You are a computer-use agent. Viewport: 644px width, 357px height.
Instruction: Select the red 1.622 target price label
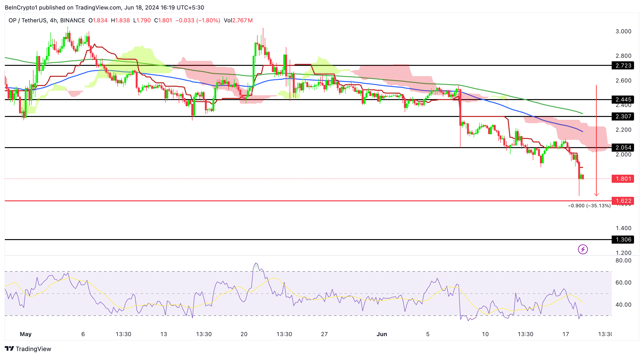[x=623, y=201]
